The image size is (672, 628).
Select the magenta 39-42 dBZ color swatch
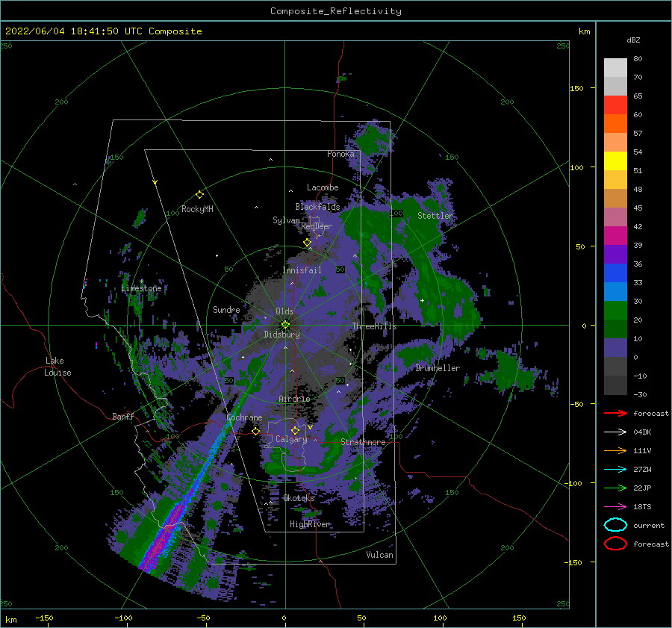point(615,235)
